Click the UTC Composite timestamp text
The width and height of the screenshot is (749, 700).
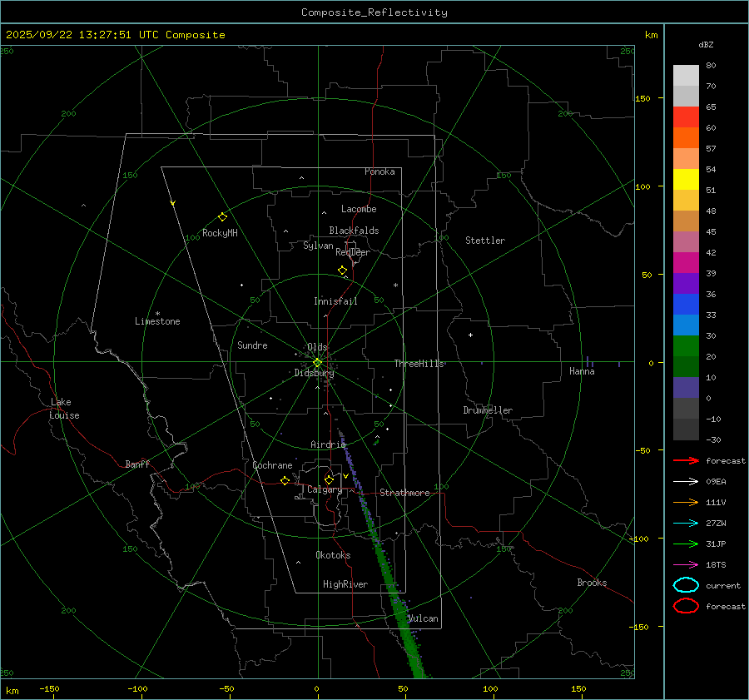point(116,35)
